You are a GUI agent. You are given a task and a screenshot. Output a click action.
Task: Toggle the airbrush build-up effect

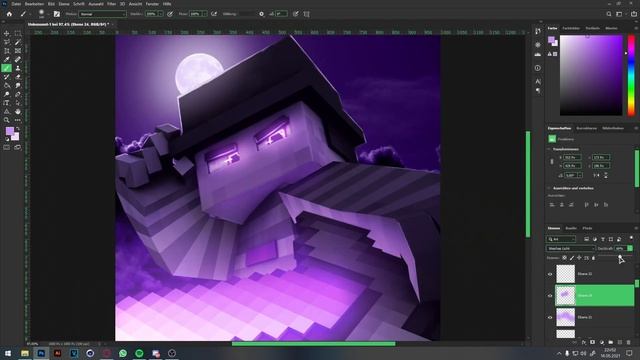(214, 14)
